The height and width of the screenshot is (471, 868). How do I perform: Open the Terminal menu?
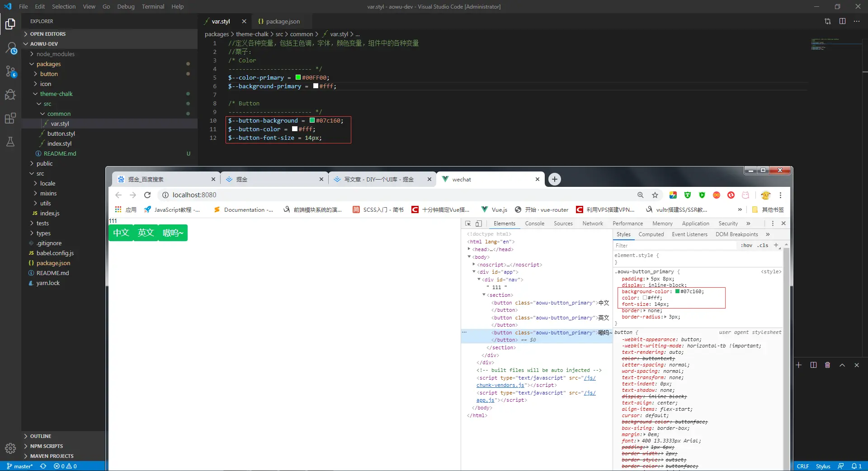(153, 6)
